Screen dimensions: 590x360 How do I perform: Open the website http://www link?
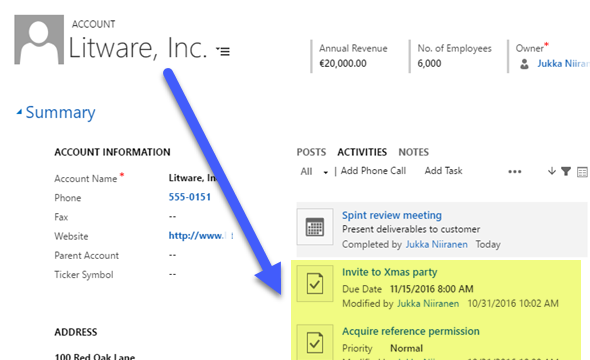201,236
